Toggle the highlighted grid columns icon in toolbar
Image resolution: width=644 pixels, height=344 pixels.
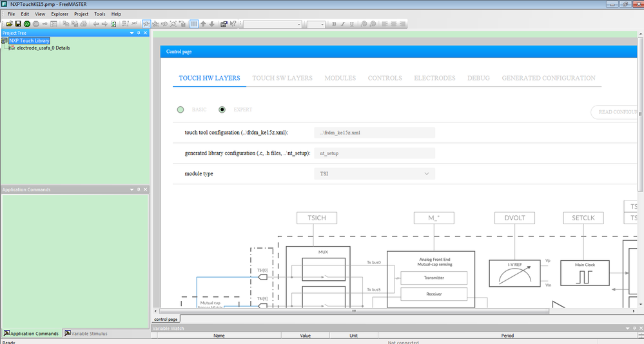pos(194,24)
